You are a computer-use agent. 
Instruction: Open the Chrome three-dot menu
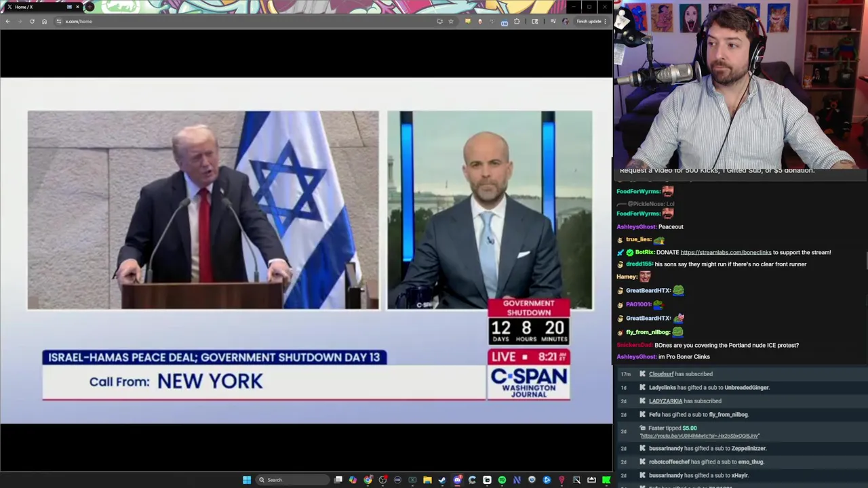[x=605, y=21]
